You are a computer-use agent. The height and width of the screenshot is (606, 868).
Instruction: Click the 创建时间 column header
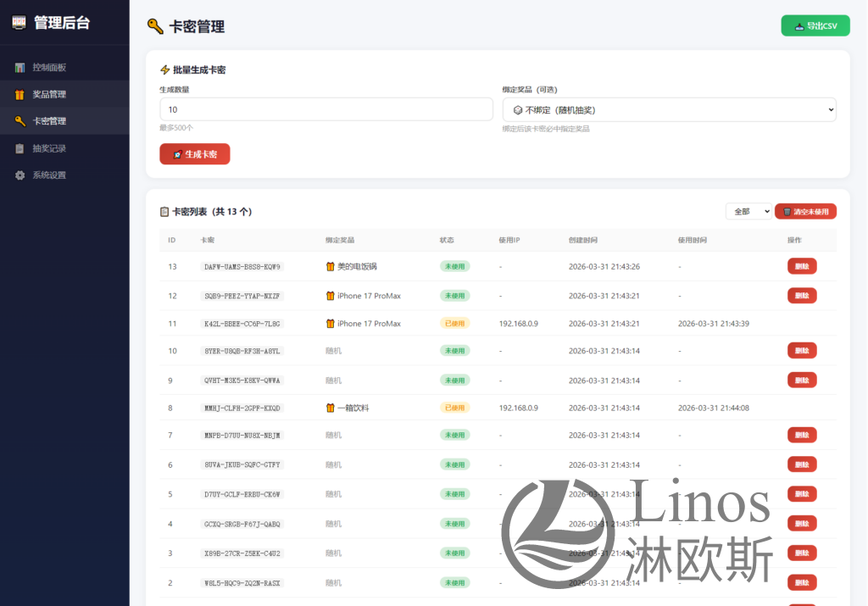(583, 240)
